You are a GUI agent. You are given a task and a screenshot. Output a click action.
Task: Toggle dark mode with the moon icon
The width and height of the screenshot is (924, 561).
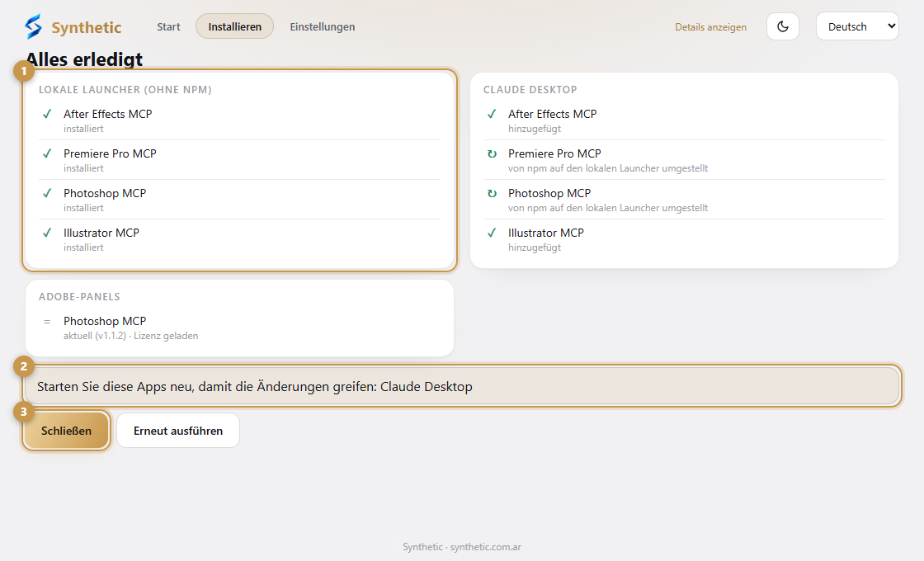click(783, 26)
